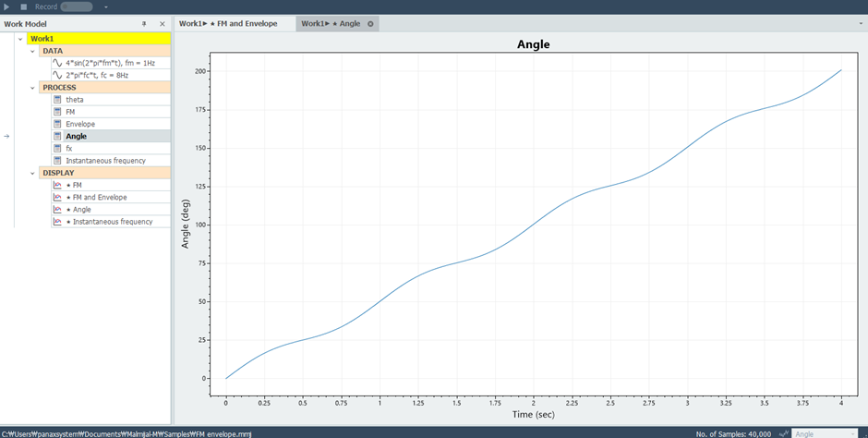The width and height of the screenshot is (868, 438).
Task: Close the Work1 ★ Angle tab
Action: [370, 24]
